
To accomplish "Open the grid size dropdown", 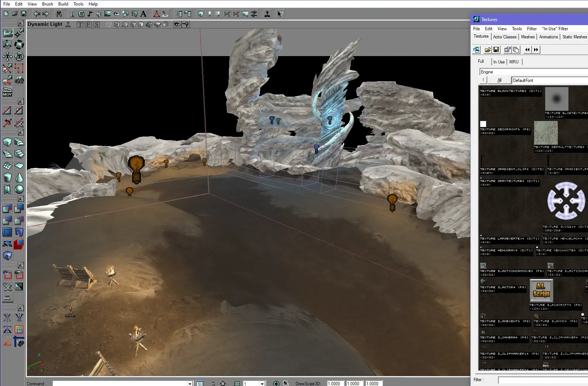I will click(262, 383).
